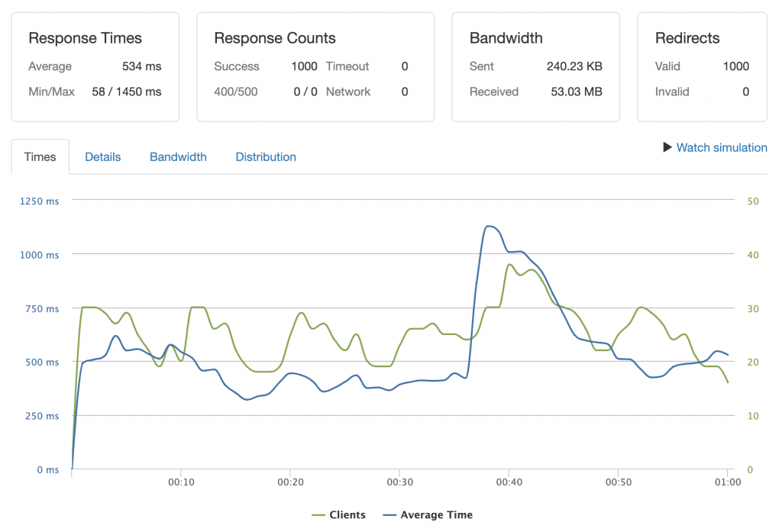The height and width of the screenshot is (532, 782).
Task: Click the 400/500 label
Action: (235, 92)
